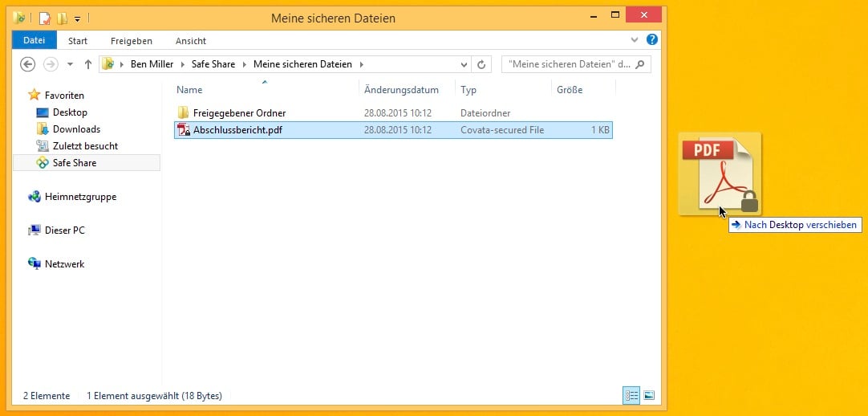Open Dieser PC in the sidebar
868x416 pixels.
pos(65,230)
